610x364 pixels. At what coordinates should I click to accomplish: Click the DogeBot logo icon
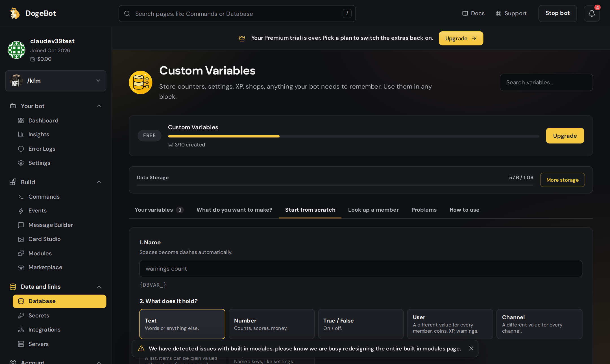pyautogui.click(x=15, y=13)
